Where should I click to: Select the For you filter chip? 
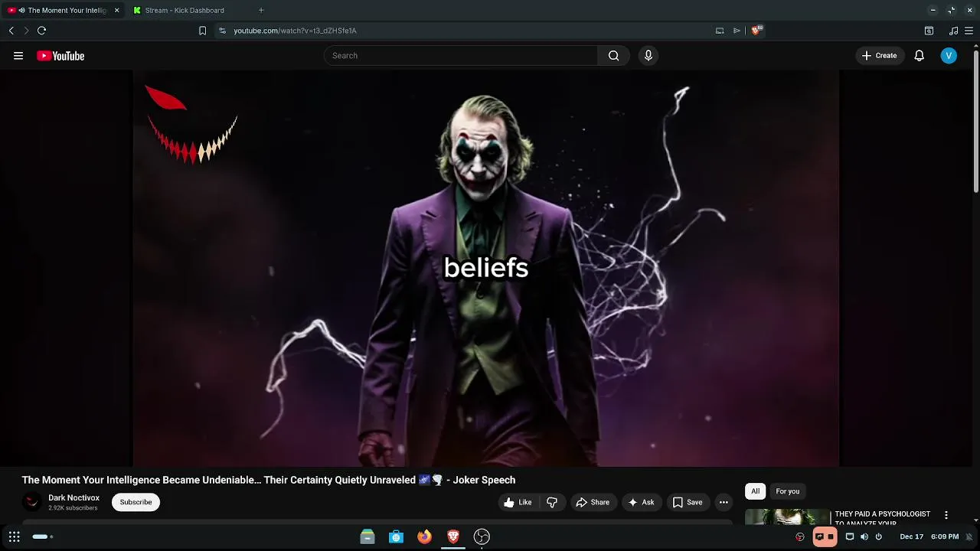[x=787, y=491]
